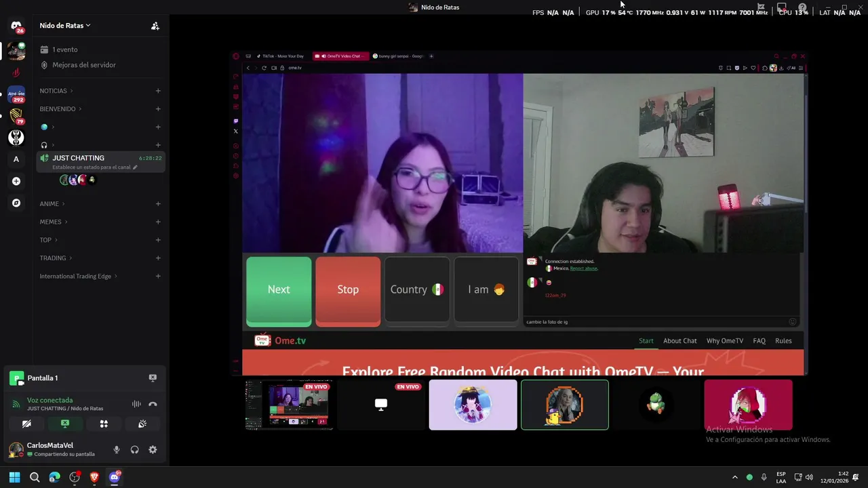Open Brave browser from taskbar
Image resolution: width=868 pixels, height=488 pixels.
[94, 477]
